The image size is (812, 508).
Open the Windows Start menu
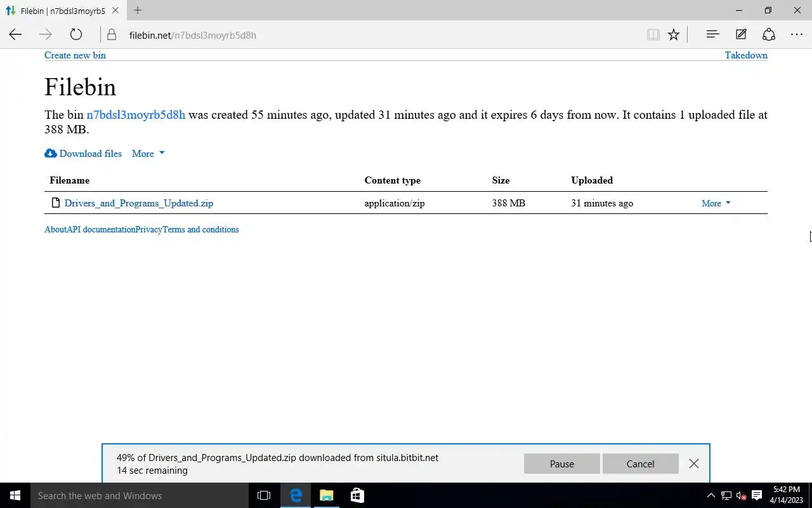point(15,495)
